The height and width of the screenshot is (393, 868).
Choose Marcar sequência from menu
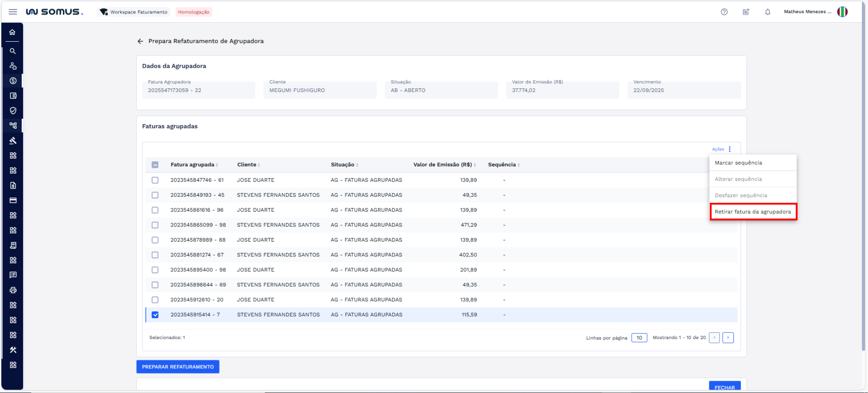pyautogui.click(x=738, y=163)
